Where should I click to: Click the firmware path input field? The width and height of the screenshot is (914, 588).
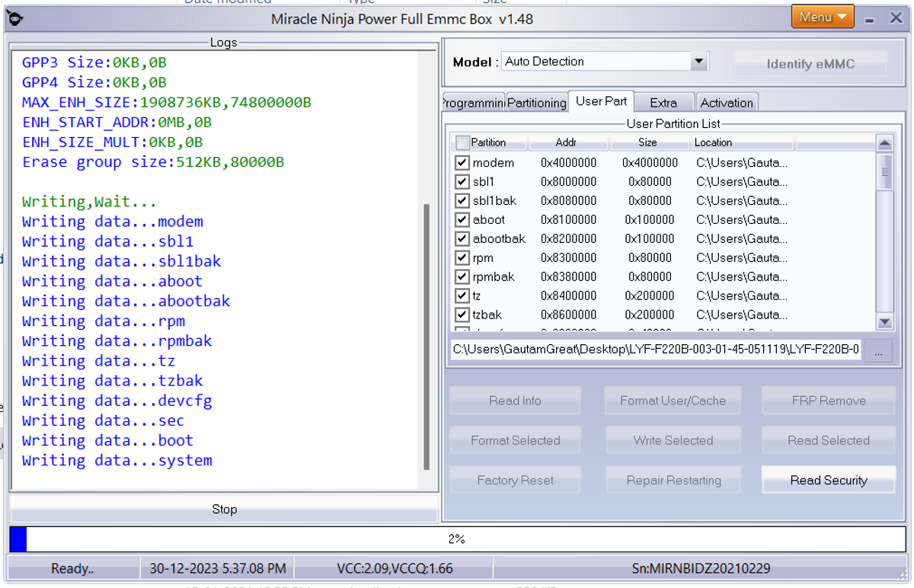coord(656,350)
